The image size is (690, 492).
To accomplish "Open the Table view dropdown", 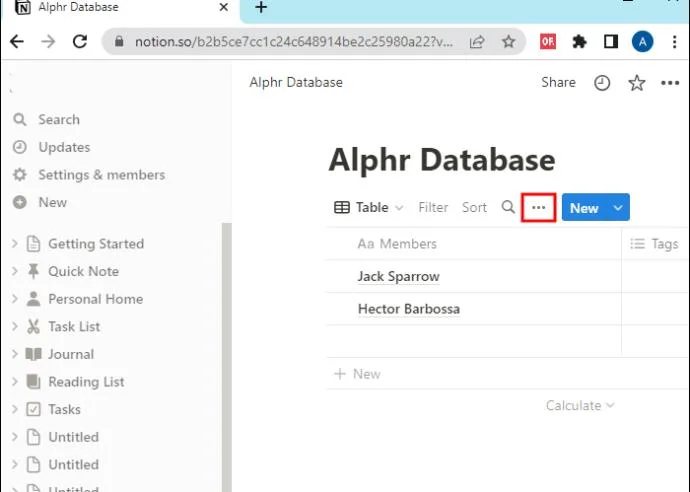I will pyautogui.click(x=368, y=207).
